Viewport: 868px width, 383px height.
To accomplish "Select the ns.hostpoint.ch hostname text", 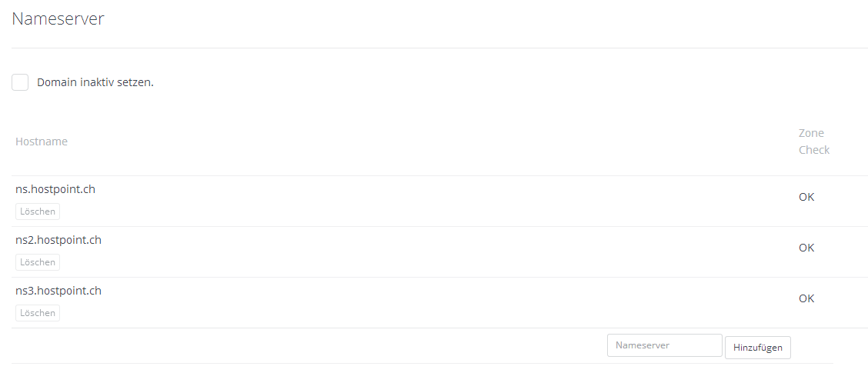I will 55,189.
